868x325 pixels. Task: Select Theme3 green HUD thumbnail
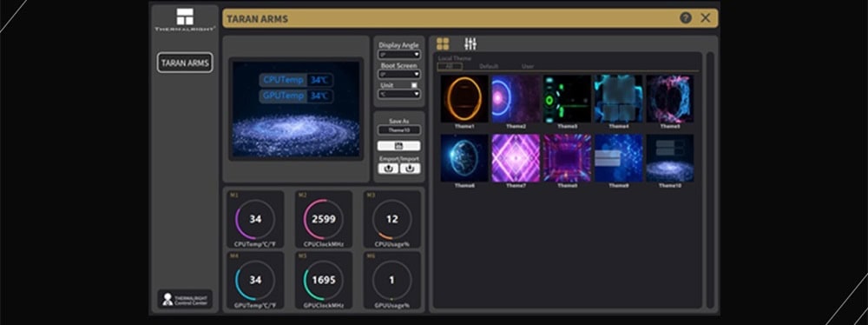(568, 99)
